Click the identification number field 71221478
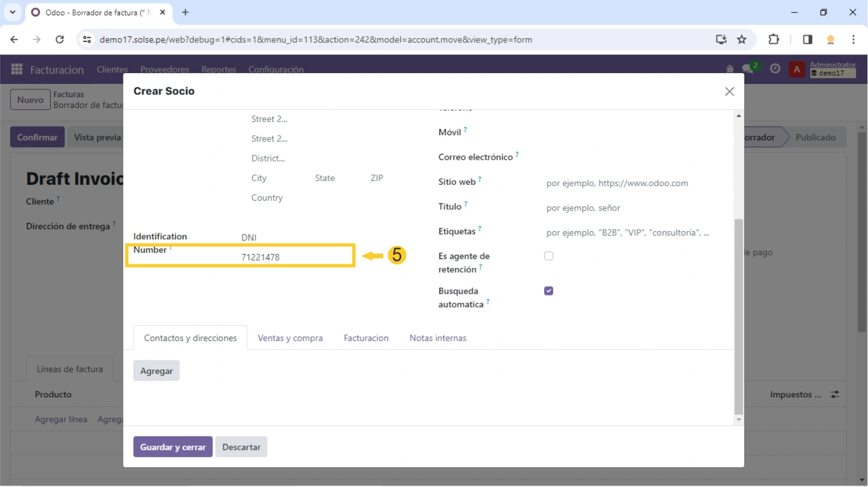The height and width of the screenshot is (487, 868). tap(295, 257)
